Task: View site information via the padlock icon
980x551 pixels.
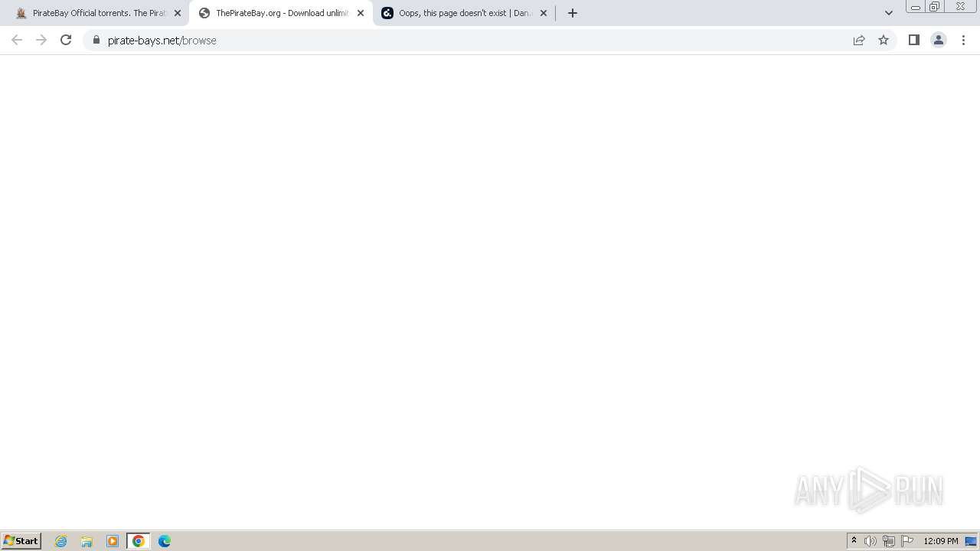Action: click(96, 41)
